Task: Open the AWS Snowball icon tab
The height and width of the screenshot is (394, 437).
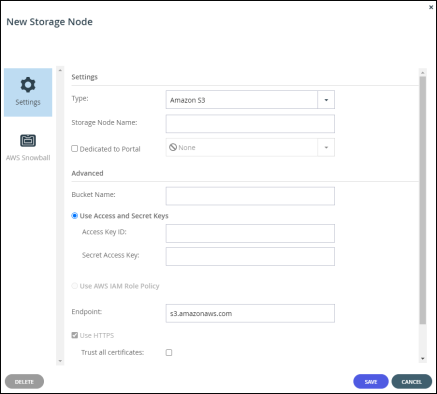Action: [28, 140]
